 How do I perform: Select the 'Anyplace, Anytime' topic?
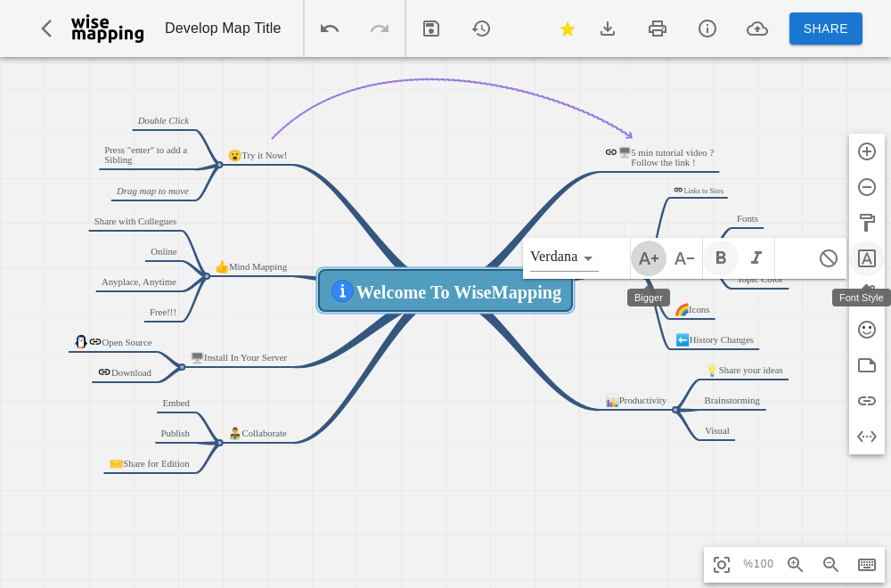(139, 282)
